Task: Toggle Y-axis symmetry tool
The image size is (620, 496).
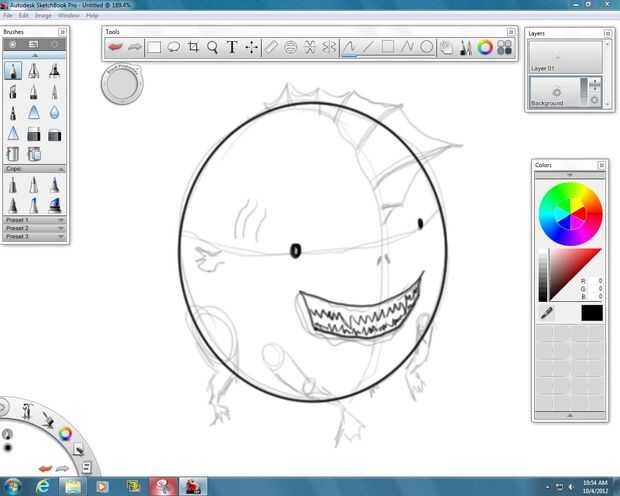Action: pos(310,47)
